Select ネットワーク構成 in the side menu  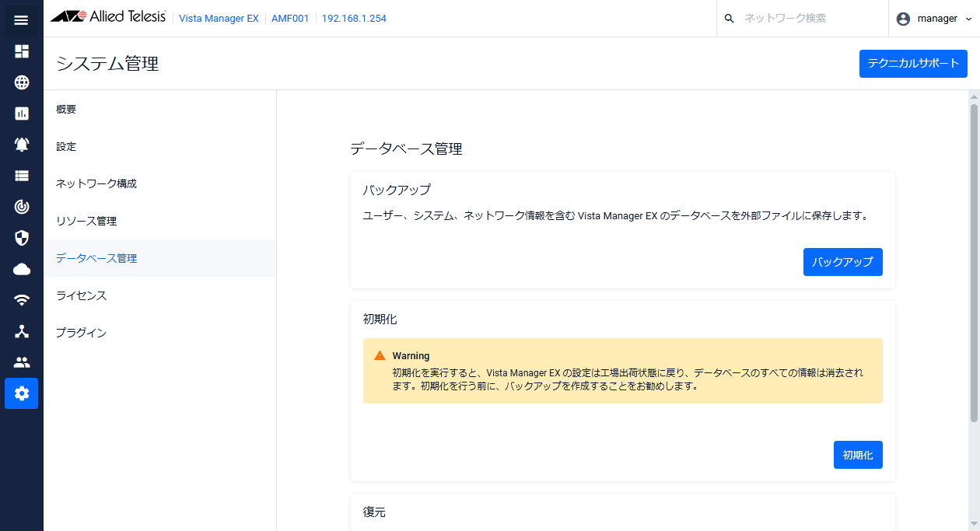point(160,184)
